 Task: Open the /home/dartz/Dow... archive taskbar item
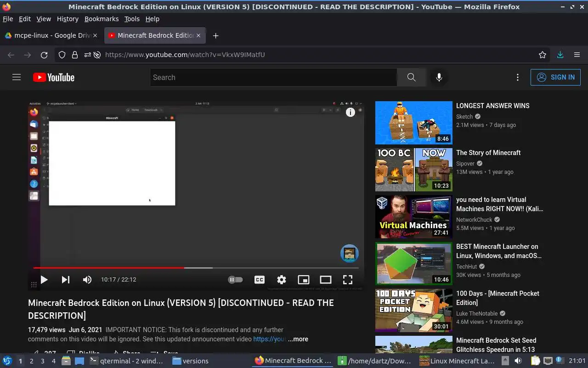point(374,361)
